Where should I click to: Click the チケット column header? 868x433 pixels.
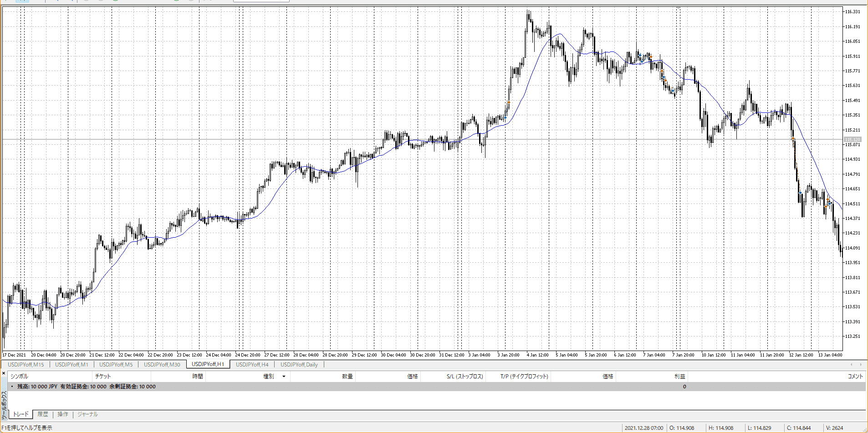coord(103,377)
